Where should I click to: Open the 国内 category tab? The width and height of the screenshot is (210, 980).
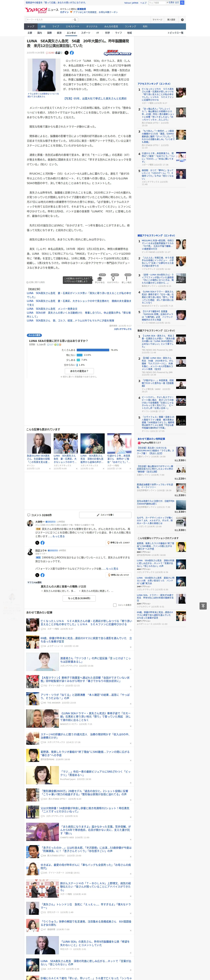point(40,33)
